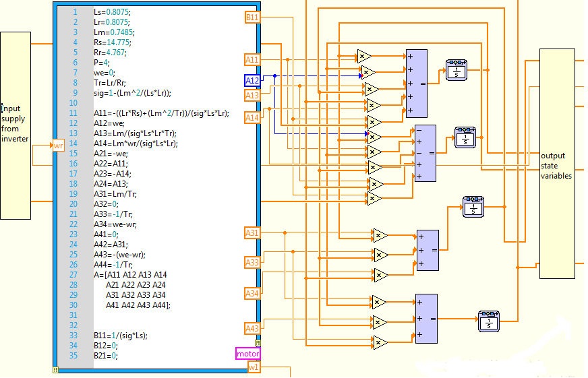Viewport: 588px width, 378px height.
Task: Select the third integrator from the top
Action: pos(473,207)
